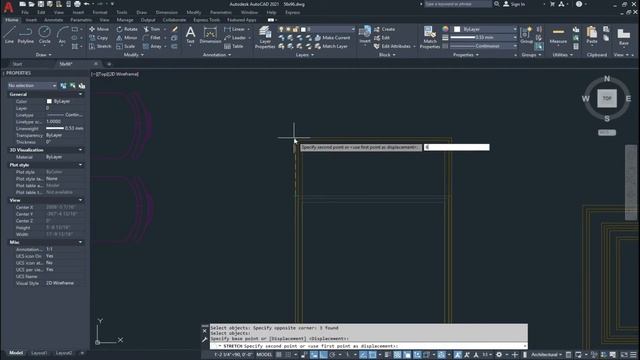
Task: Click the Erase tool icon
Action: click(x=175, y=29)
